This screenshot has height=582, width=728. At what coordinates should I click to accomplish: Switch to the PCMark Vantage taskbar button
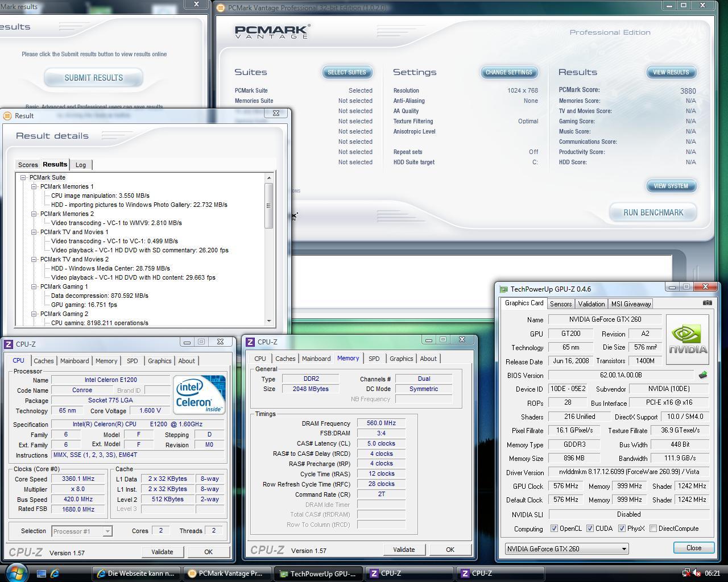227,573
